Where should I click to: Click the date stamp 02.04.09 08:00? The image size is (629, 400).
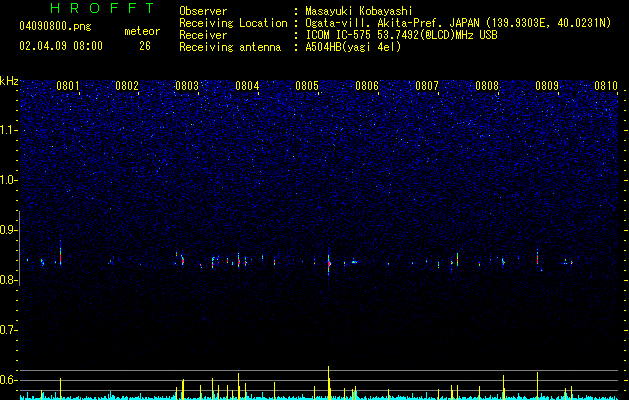coord(61,46)
